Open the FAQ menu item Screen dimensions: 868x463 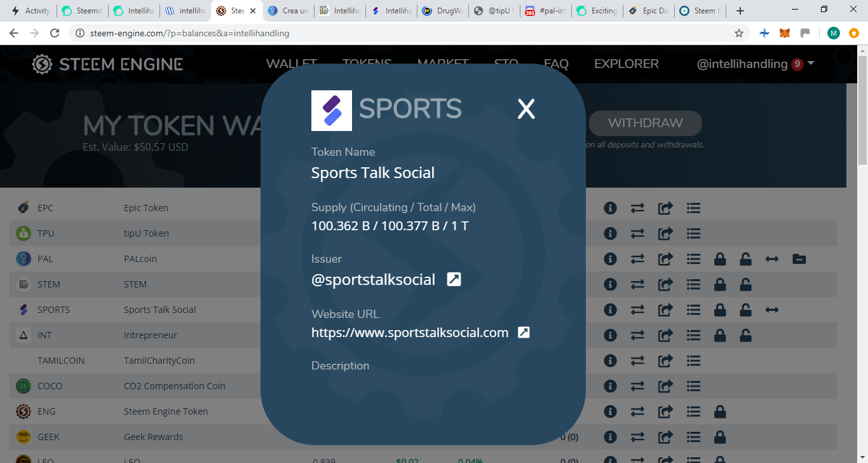(556, 64)
